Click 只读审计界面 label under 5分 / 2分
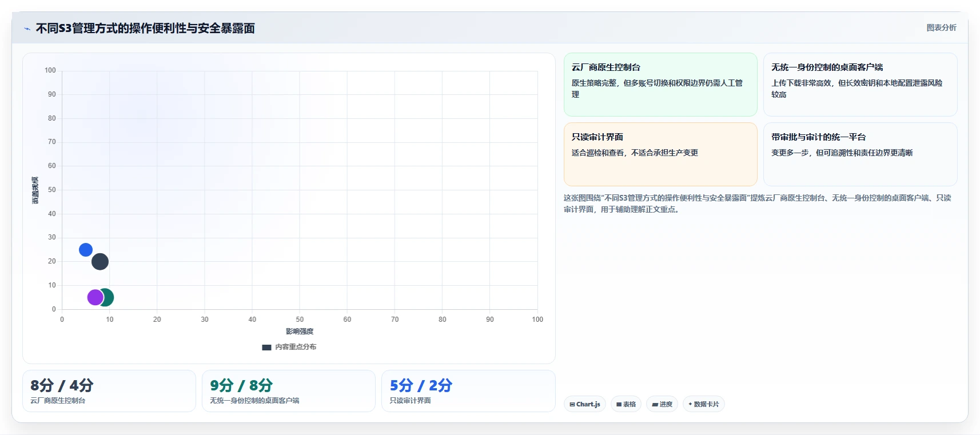This screenshot has height=435, width=980. 411,401
